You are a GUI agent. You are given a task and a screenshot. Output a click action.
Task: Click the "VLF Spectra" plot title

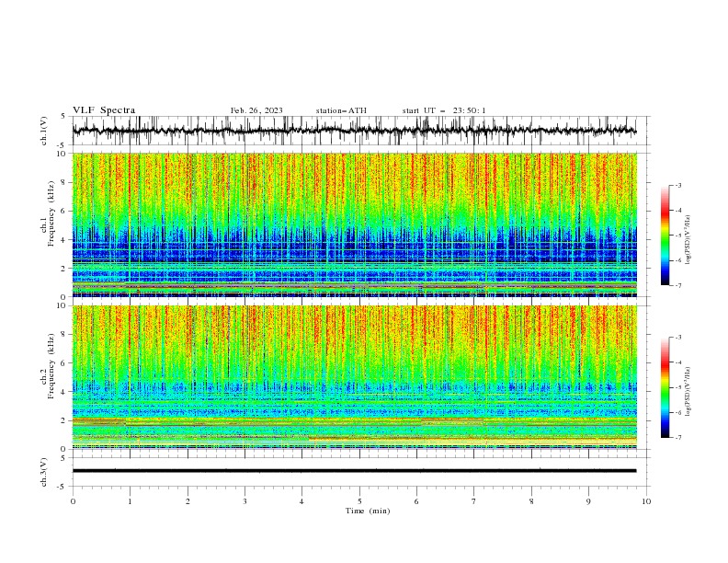click(104, 110)
